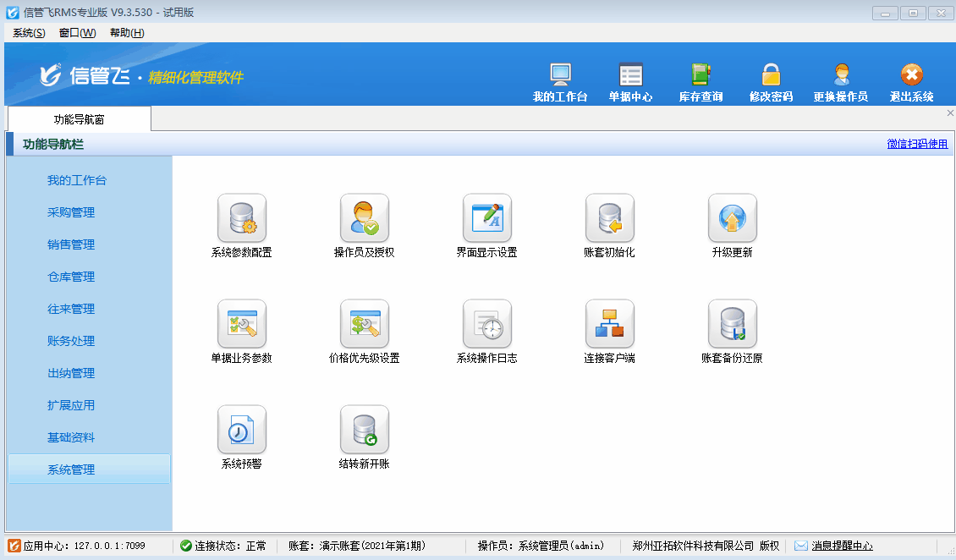
Task: Open 我的工作台 in top toolbar
Action: click(560, 82)
